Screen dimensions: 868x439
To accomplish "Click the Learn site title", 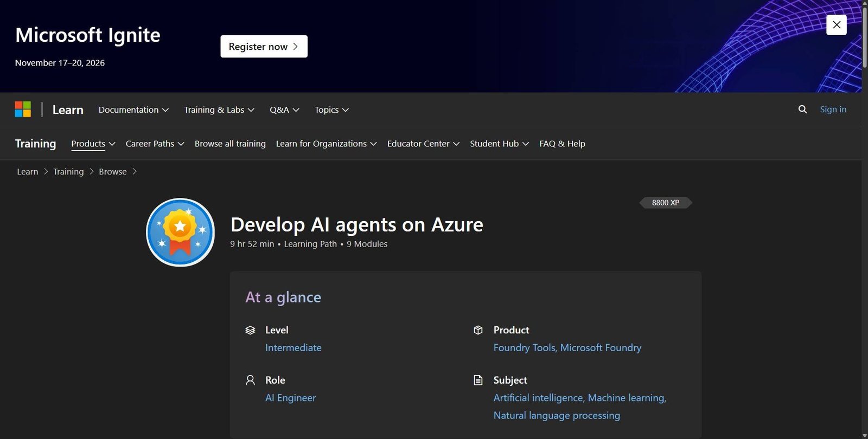I will [x=68, y=109].
